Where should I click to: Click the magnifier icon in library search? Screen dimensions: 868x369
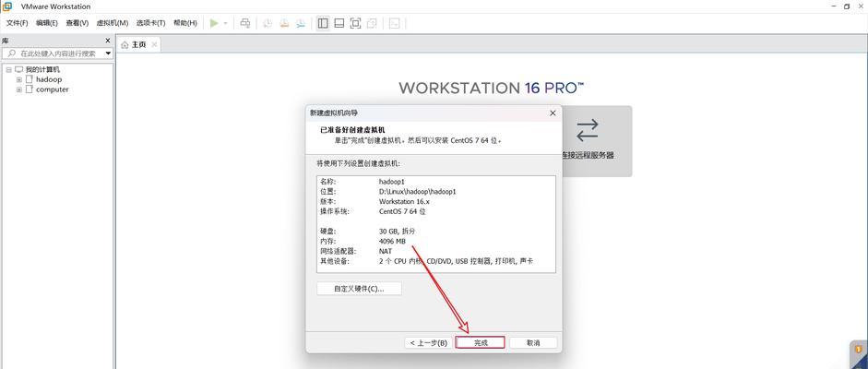point(11,54)
